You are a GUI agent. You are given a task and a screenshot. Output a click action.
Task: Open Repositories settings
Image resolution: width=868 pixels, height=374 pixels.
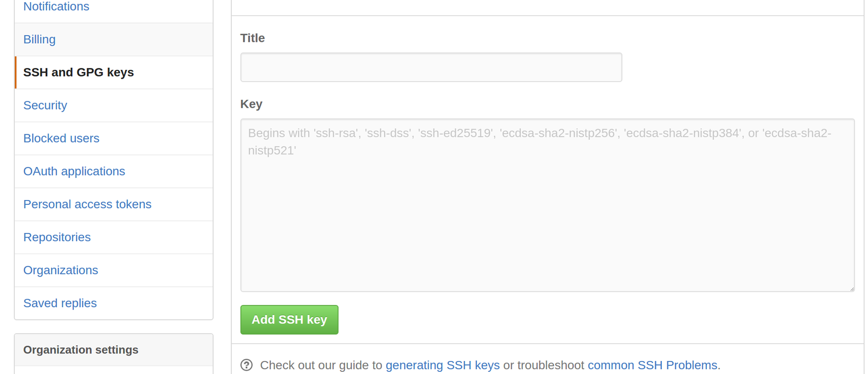pyautogui.click(x=57, y=237)
